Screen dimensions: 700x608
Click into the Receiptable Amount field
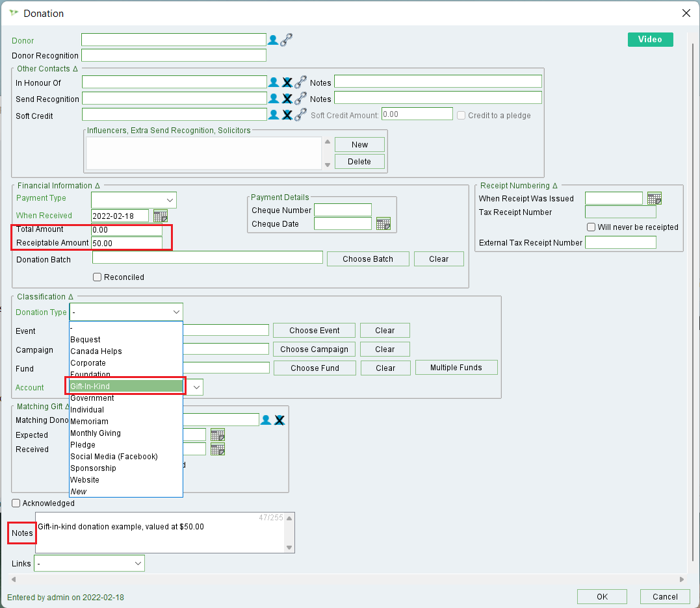coord(126,244)
